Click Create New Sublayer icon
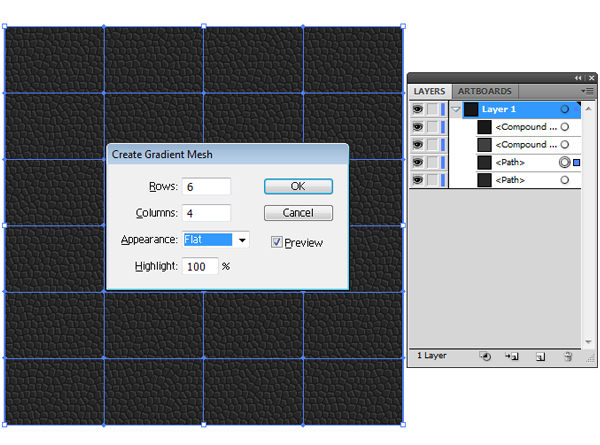 (512, 357)
